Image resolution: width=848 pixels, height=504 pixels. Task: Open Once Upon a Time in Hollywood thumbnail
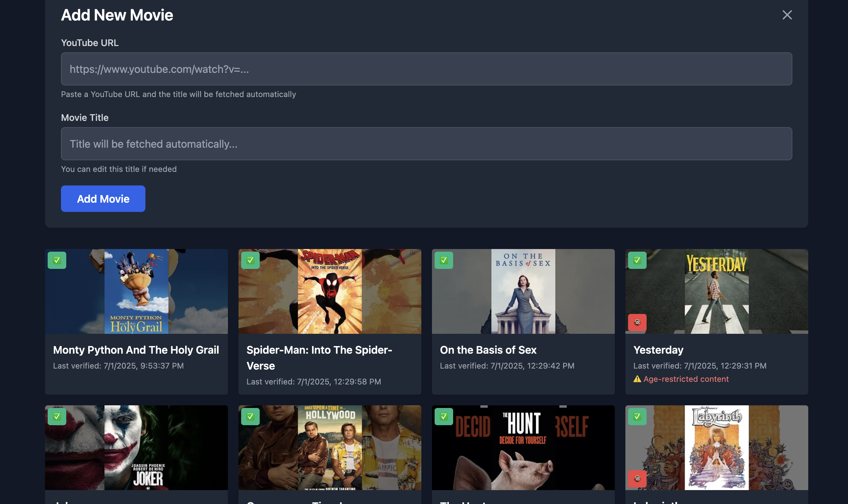pyautogui.click(x=330, y=447)
